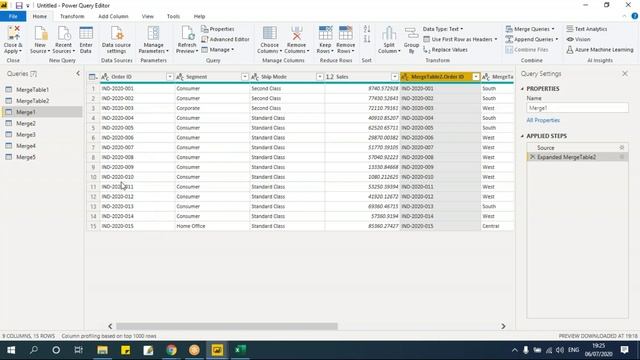Click the Keep Rows icon
This screenshot has width=640, height=360.
click(x=325, y=33)
